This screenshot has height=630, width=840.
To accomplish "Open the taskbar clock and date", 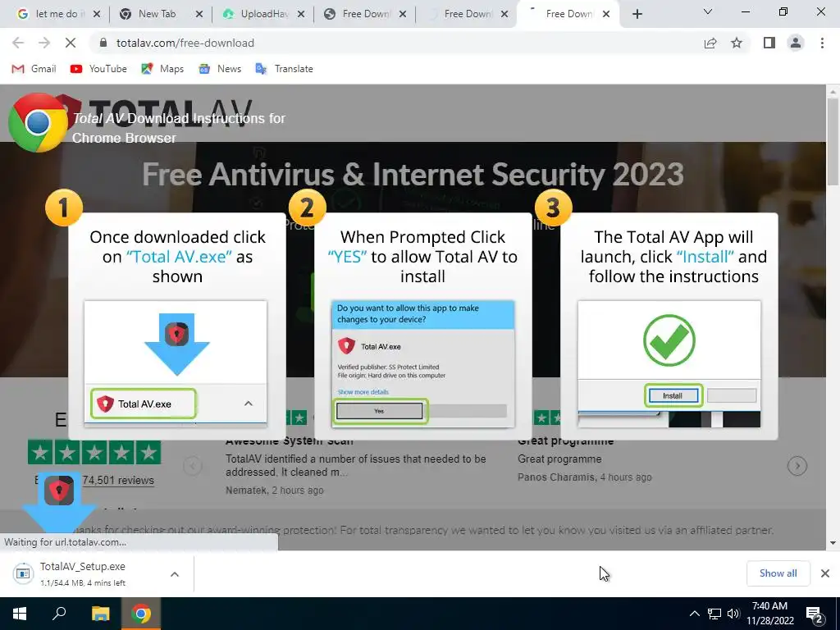I will coord(769,614).
